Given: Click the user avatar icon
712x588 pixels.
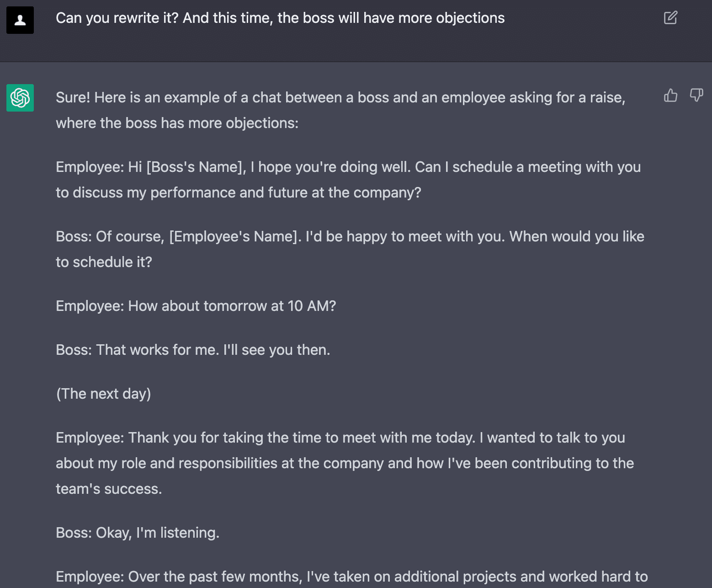Looking at the screenshot, I should 20,20.
